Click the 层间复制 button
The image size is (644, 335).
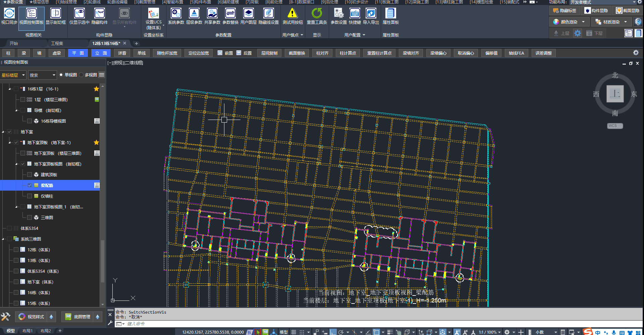point(269,53)
